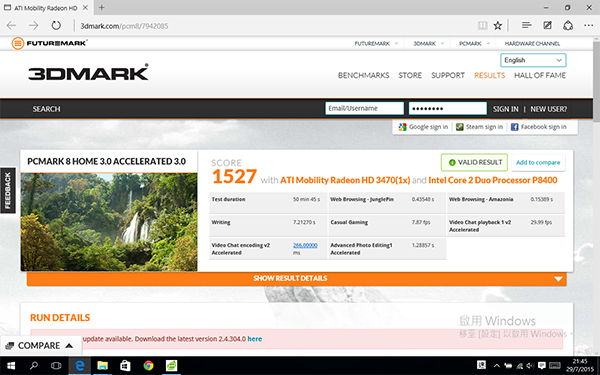The width and height of the screenshot is (600, 375).
Task: Open HALL OF FAME navigation item
Action: click(x=540, y=75)
